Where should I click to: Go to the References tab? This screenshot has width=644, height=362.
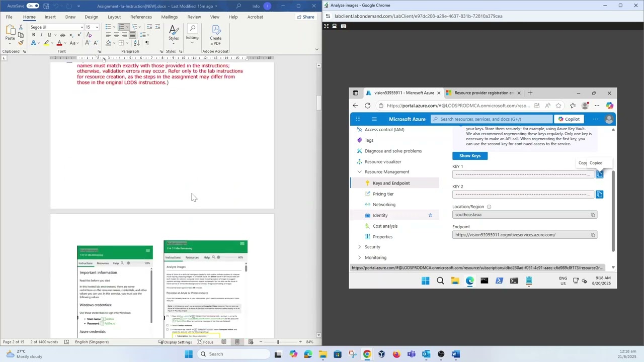pyautogui.click(x=141, y=17)
